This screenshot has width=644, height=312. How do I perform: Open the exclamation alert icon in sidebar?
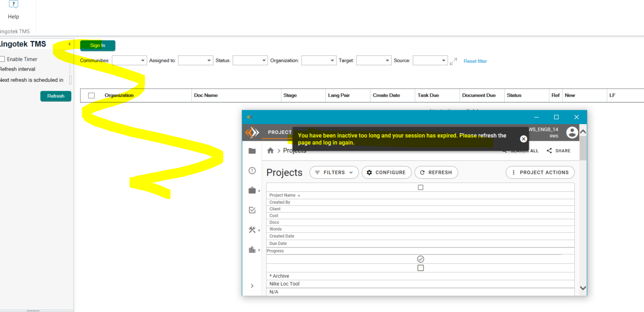252,171
